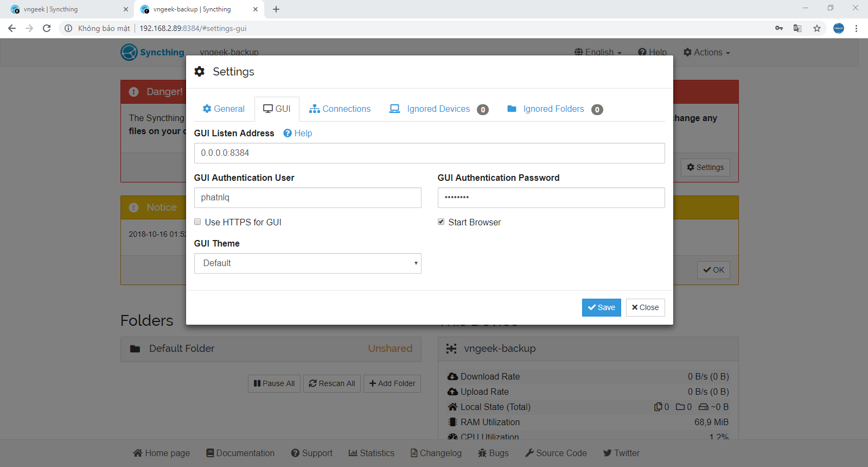Click the Settings gear icon in dialog title

click(200, 72)
